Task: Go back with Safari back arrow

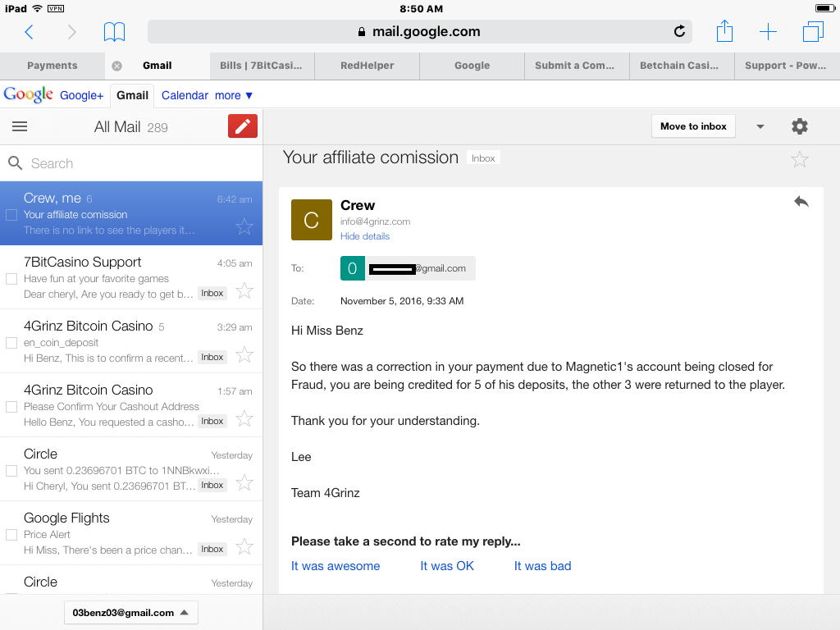Action: pyautogui.click(x=30, y=32)
